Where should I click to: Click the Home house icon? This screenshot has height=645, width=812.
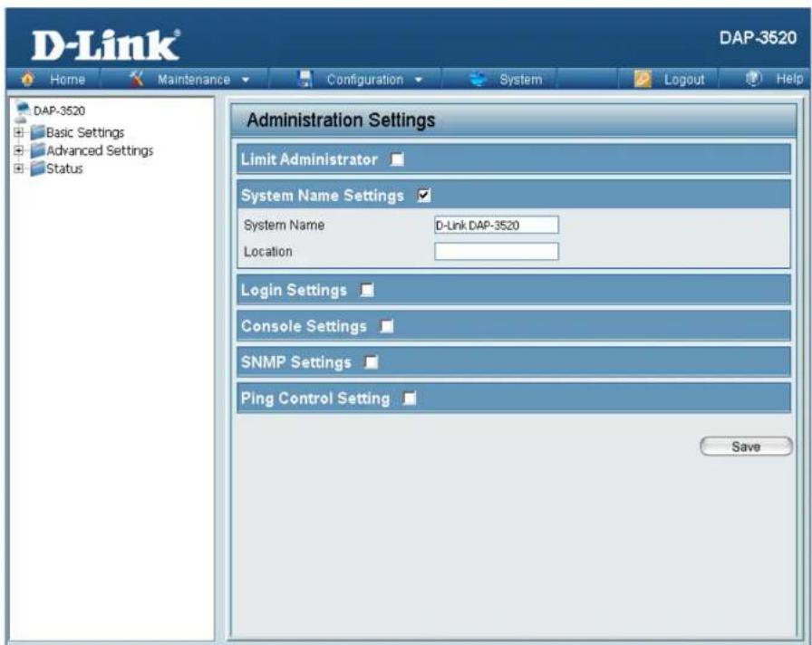click(x=27, y=79)
